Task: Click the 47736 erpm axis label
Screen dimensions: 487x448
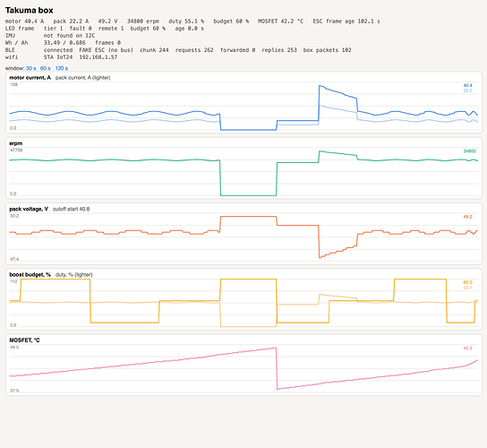Action: pos(16,151)
